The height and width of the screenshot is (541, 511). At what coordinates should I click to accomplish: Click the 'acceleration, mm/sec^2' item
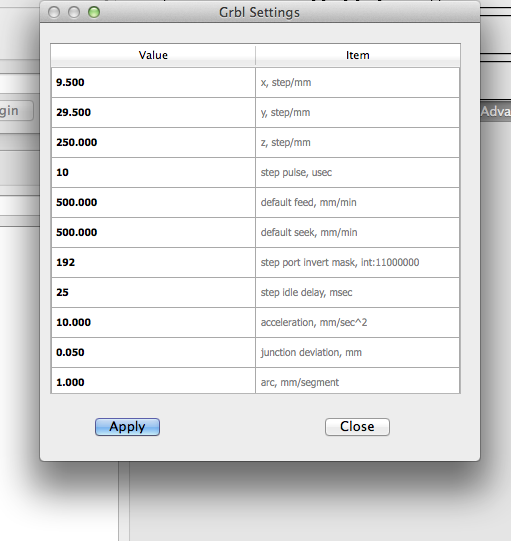tap(357, 323)
